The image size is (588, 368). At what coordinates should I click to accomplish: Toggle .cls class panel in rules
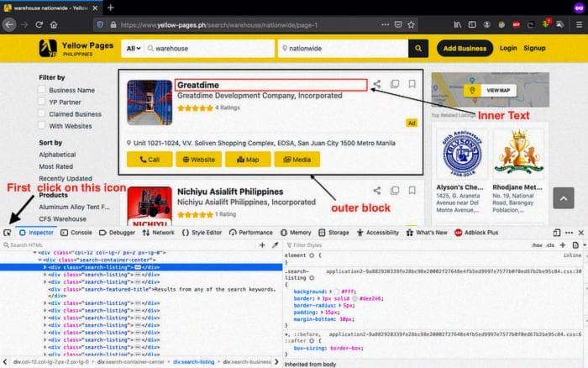(549, 245)
